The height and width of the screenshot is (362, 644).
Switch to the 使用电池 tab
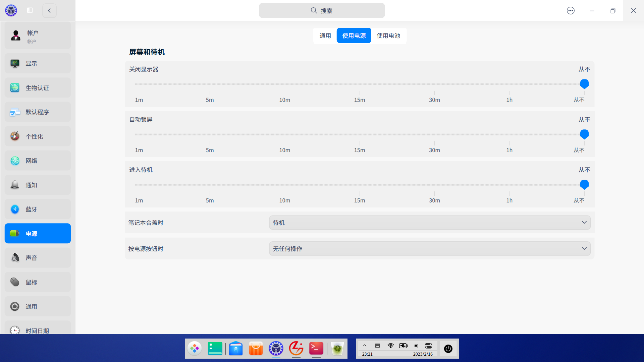388,36
